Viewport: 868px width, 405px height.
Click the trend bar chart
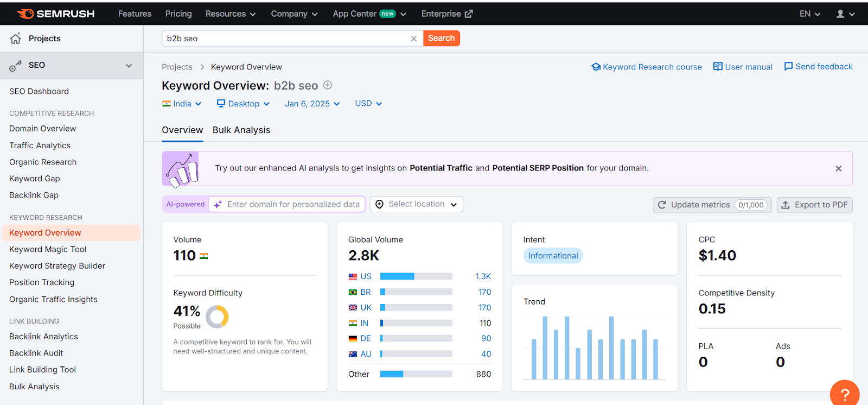595,347
